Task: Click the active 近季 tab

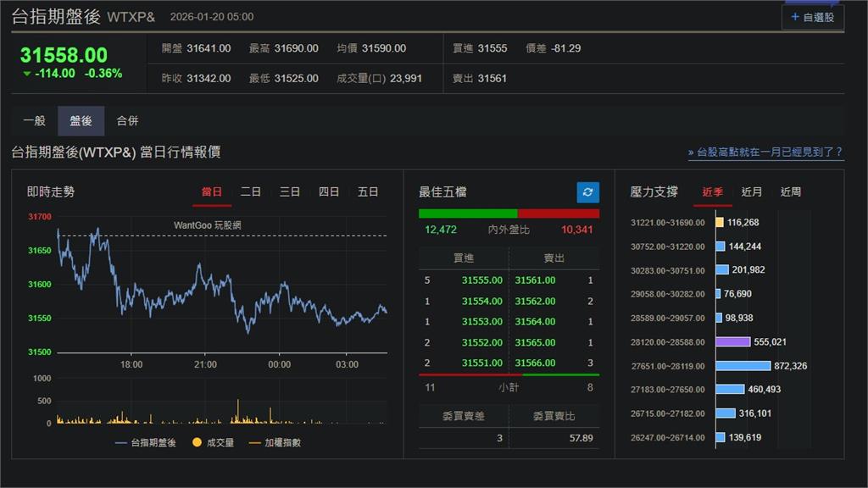Action: coord(713,191)
